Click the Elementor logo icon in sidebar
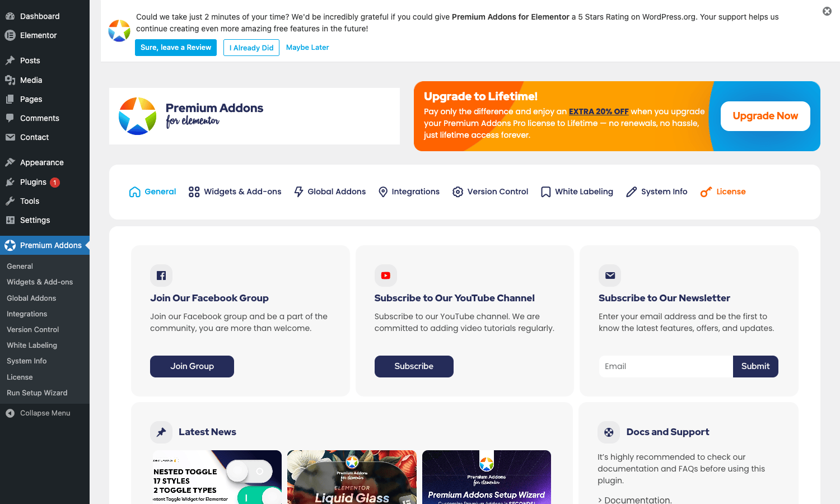 (x=10, y=35)
